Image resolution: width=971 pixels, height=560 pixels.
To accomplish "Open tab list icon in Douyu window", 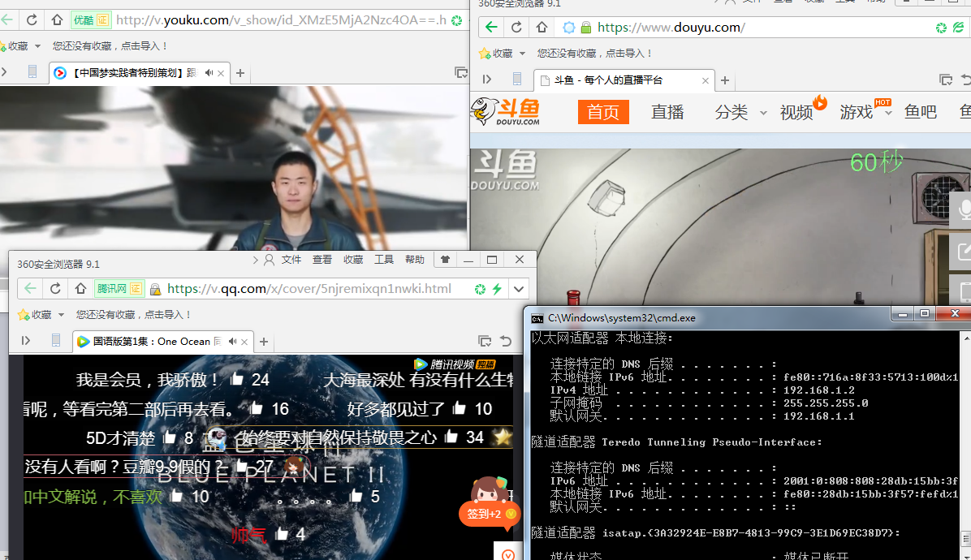I will tap(946, 80).
